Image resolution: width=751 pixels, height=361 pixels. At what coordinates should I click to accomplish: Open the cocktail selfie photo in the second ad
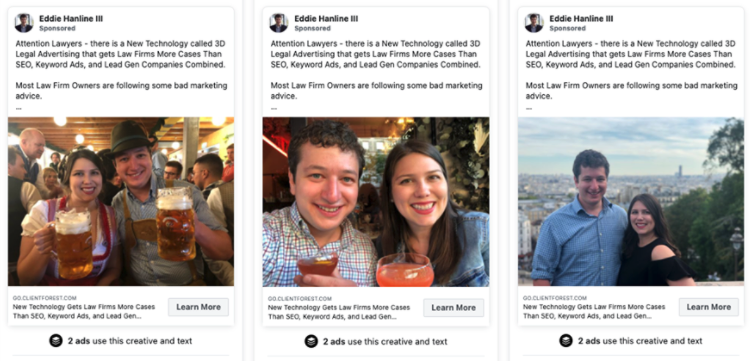(376, 202)
